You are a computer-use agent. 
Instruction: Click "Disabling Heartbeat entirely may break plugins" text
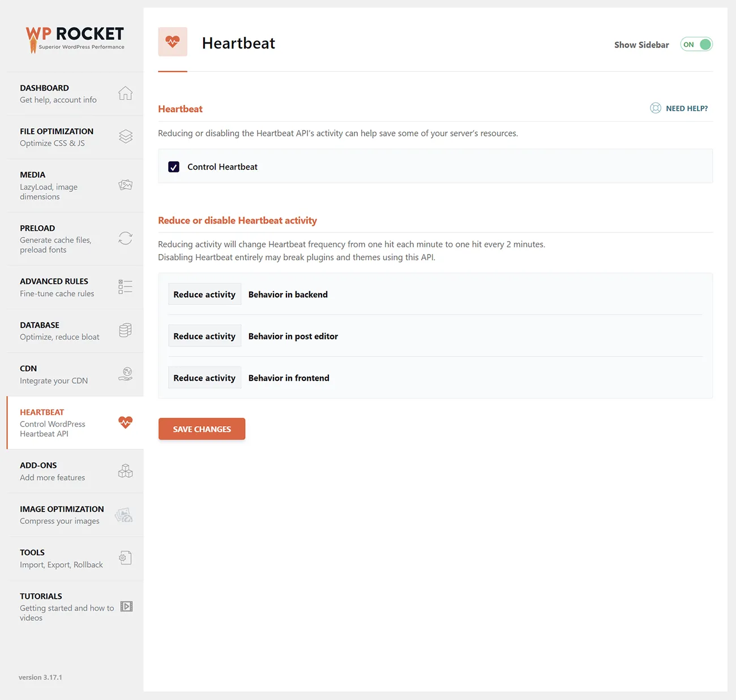(x=297, y=257)
